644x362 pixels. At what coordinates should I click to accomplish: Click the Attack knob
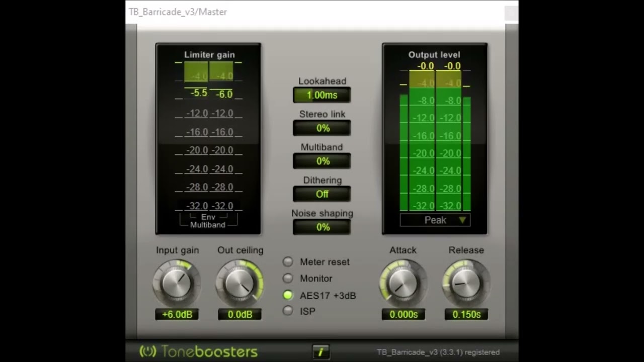point(403,283)
